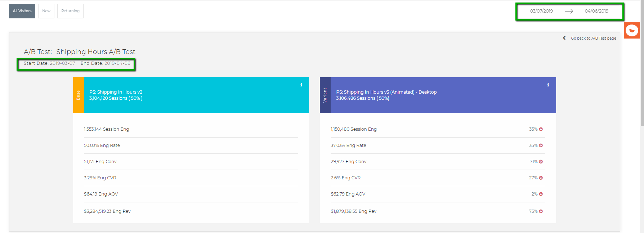
Task: Click the PS: Shipping In Hours v2 title
Action: 116,92
